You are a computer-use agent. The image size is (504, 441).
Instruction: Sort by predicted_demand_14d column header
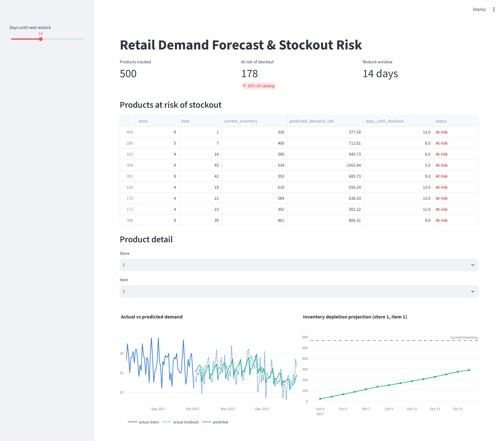point(325,121)
